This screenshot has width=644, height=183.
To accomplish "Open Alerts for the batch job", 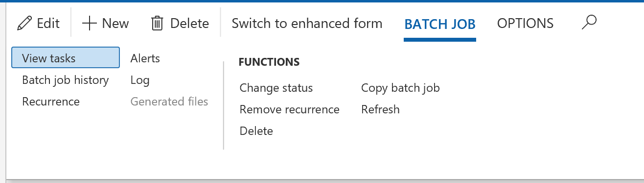I will click(x=145, y=58).
